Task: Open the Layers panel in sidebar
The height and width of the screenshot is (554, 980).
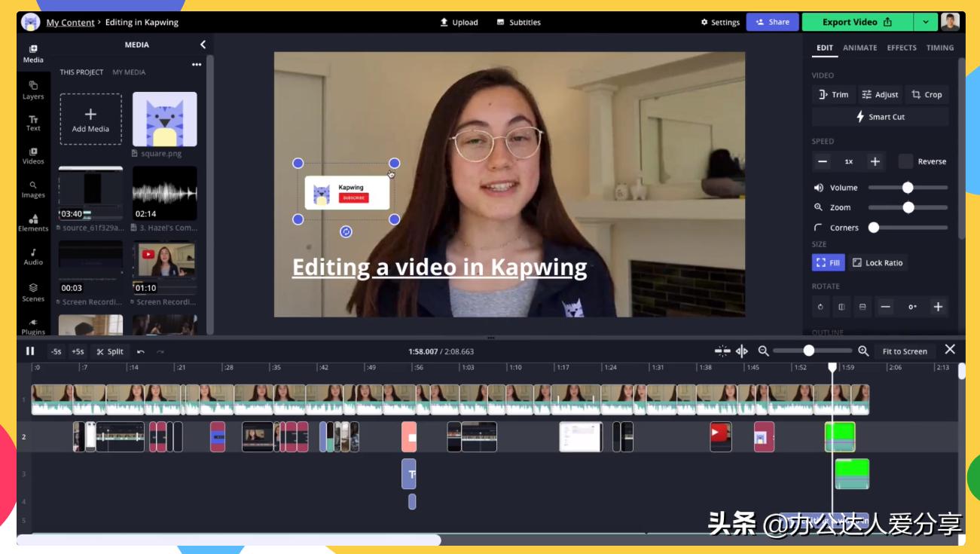Action: coord(33,90)
